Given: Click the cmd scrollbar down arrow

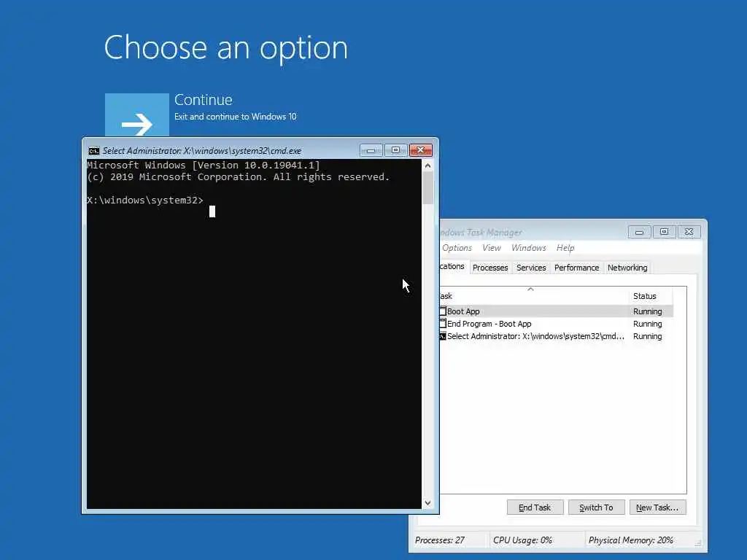Looking at the screenshot, I should [427, 503].
